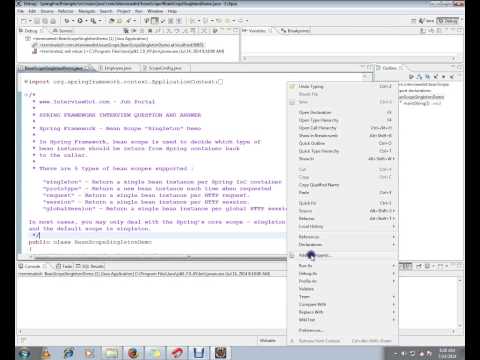Select the SQL Results tab
Image resolution: width=480 pixels, height=360 pixels.
(90, 266)
